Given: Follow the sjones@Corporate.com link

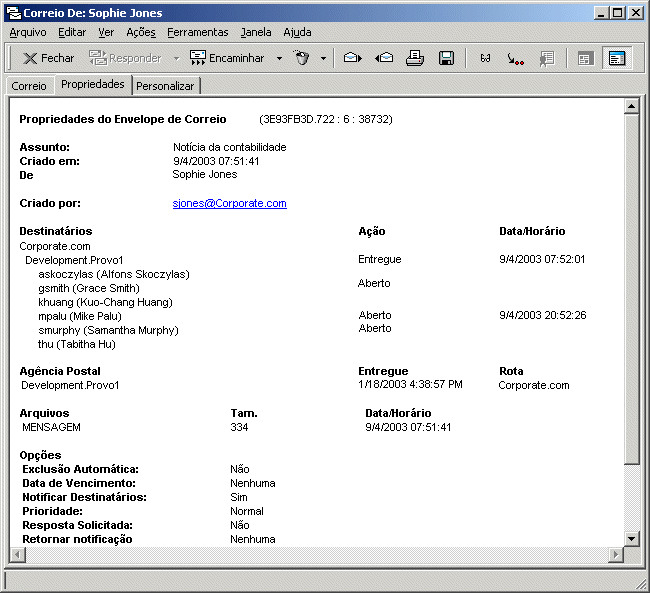Looking at the screenshot, I should point(229,203).
